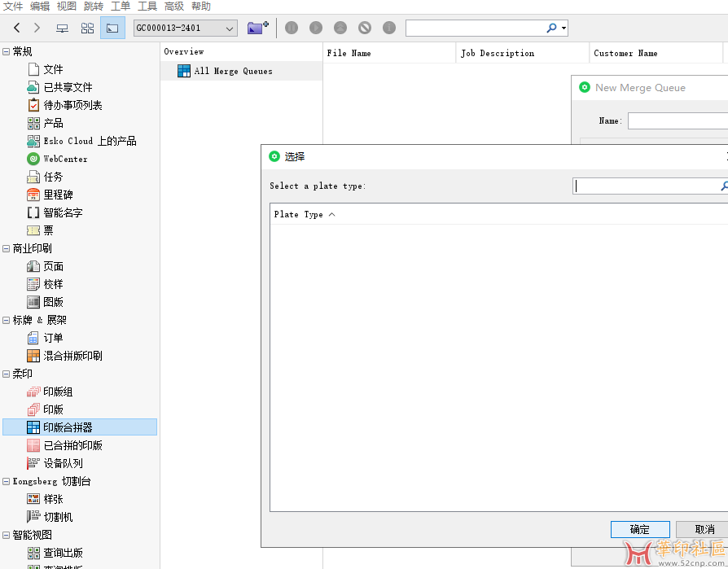Click the Name field in New Merge Queue
The height and width of the screenshot is (569, 728).
pyautogui.click(x=678, y=120)
